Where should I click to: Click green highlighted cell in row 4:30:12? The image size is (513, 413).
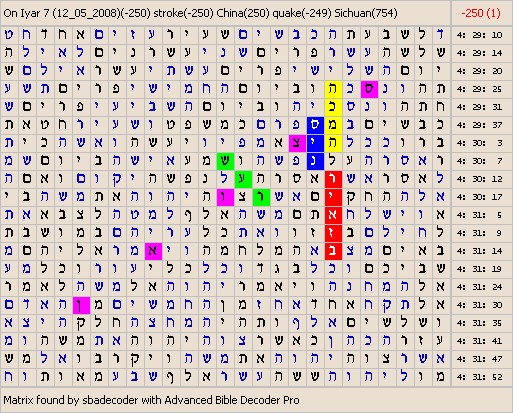(x=243, y=179)
